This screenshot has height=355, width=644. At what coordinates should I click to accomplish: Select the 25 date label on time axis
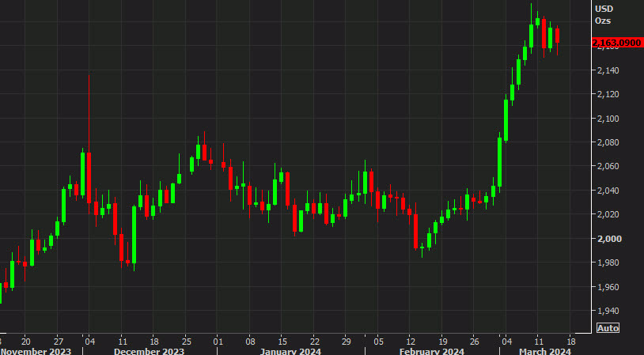click(x=186, y=342)
